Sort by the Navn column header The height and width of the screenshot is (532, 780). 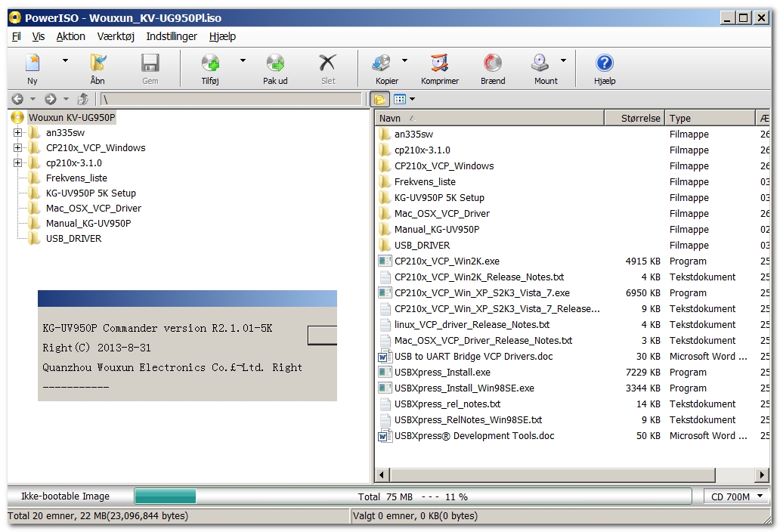[x=490, y=118]
